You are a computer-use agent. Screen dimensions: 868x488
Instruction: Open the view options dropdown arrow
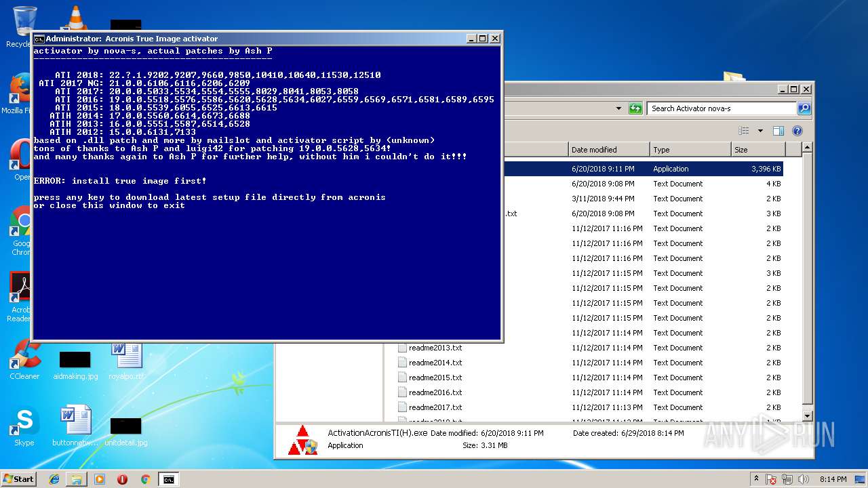pyautogui.click(x=760, y=131)
